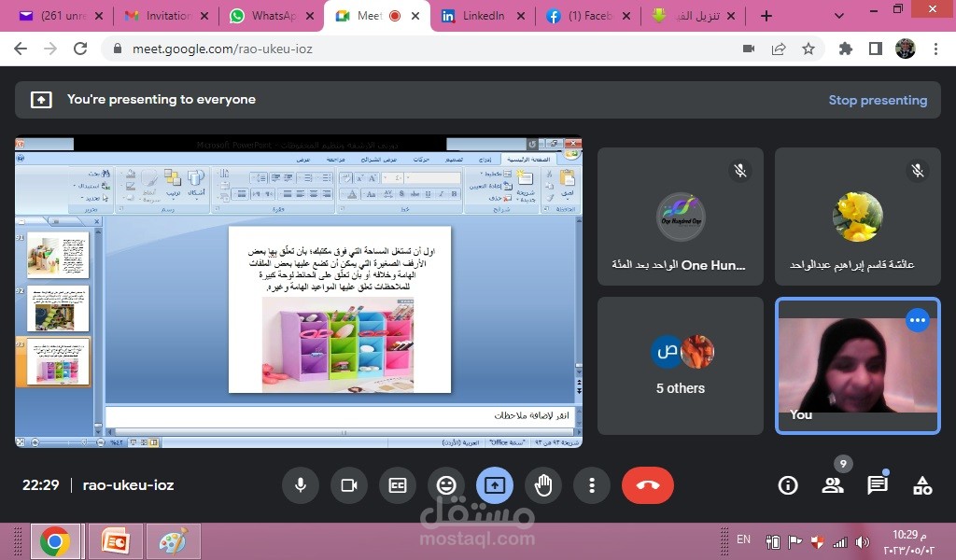Switch to the WhatsApp tab
This screenshot has height=560, width=956.
(x=272, y=16)
